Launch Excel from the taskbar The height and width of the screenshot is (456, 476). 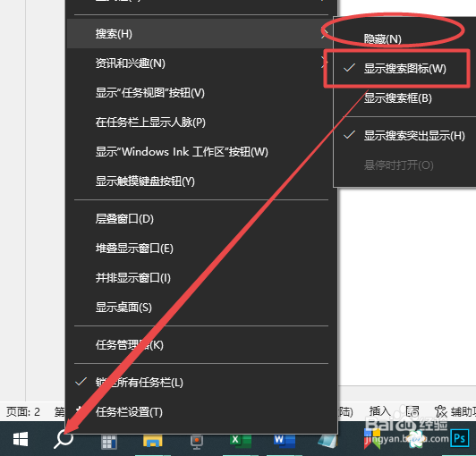coord(241,440)
